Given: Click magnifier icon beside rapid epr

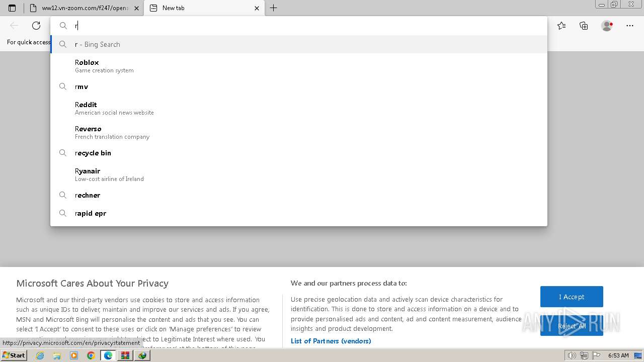Looking at the screenshot, I should [63, 213].
